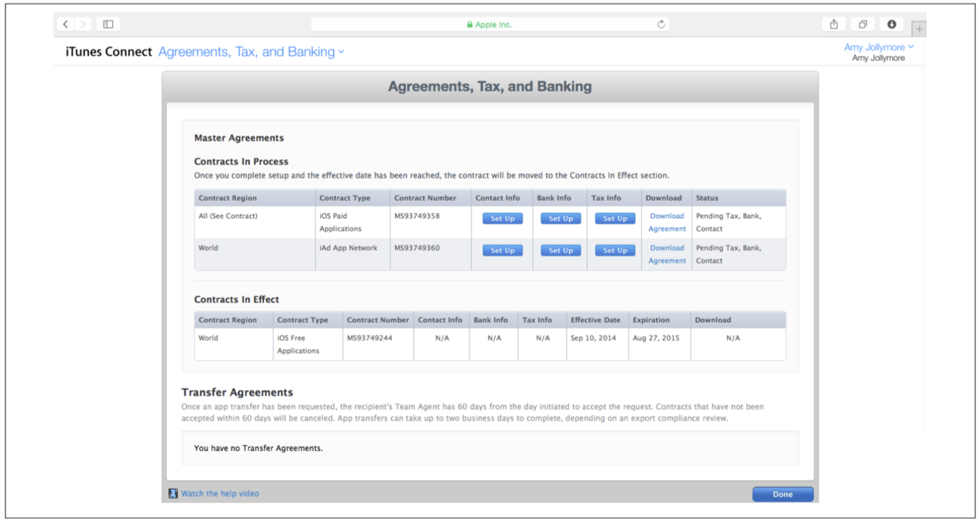This screenshot has width=980, height=522.
Task: Expand the Agreements, Tax, and Banking dropdown
Action: pyautogui.click(x=251, y=52)
